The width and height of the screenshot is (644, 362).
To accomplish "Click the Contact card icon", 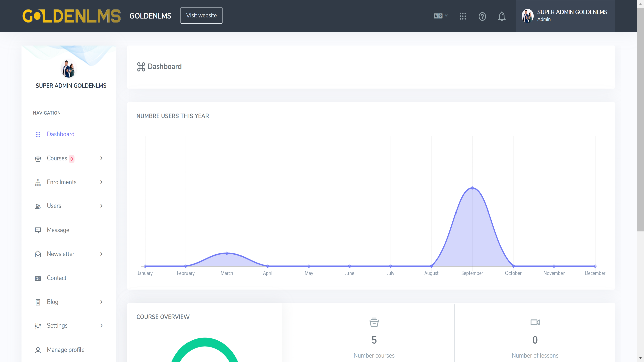I will click(x=38, y=278).
